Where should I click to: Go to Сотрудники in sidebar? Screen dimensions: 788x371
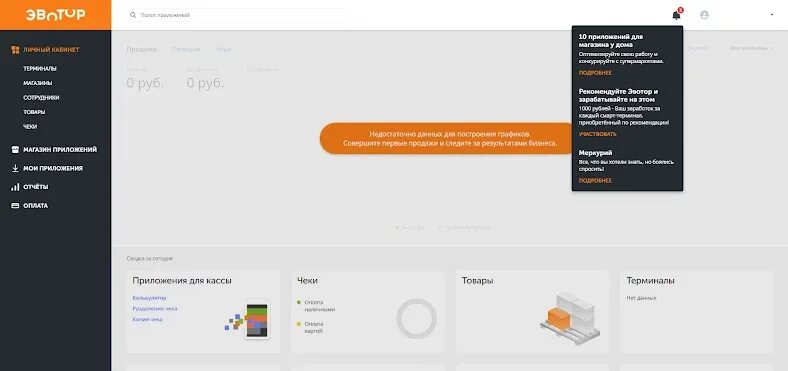[x=41, y=98]
